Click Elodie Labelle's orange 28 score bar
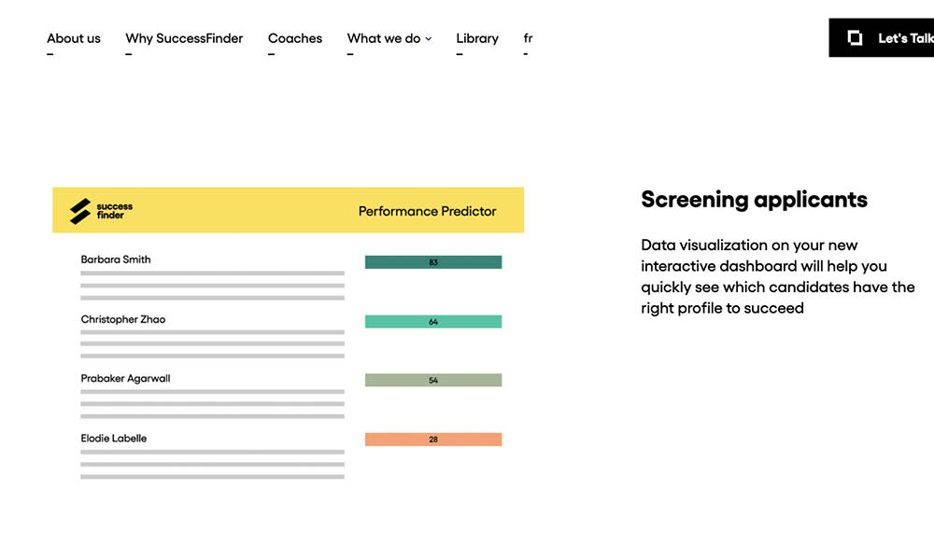 click(432, 439)
